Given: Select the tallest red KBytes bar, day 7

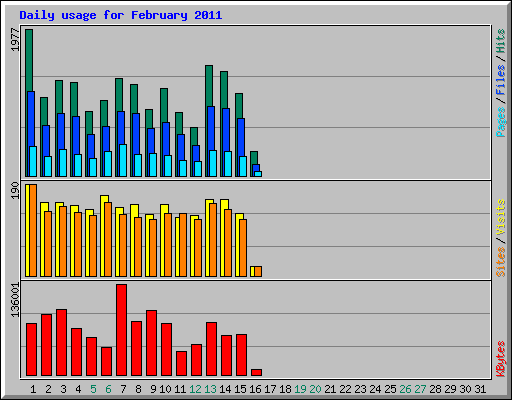Looking at the screenshot, I should [x=121, y=330].
